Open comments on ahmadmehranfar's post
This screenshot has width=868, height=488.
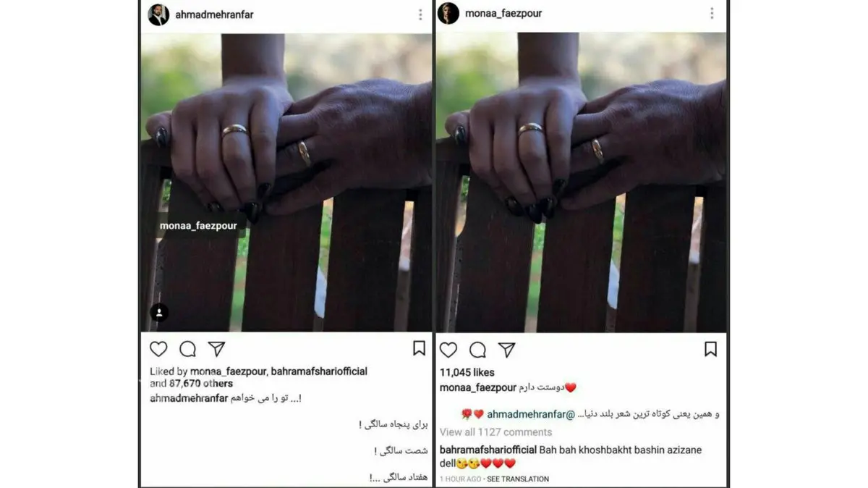point(187,349)
